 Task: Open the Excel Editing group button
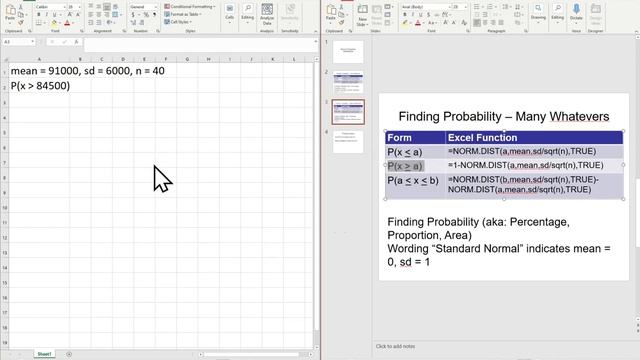pos(247,13)
